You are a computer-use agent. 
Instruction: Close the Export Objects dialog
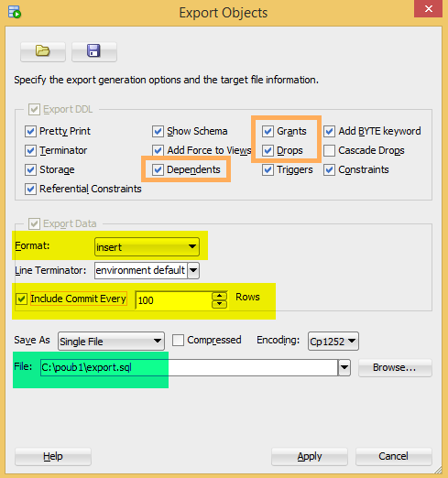point(428,8)
